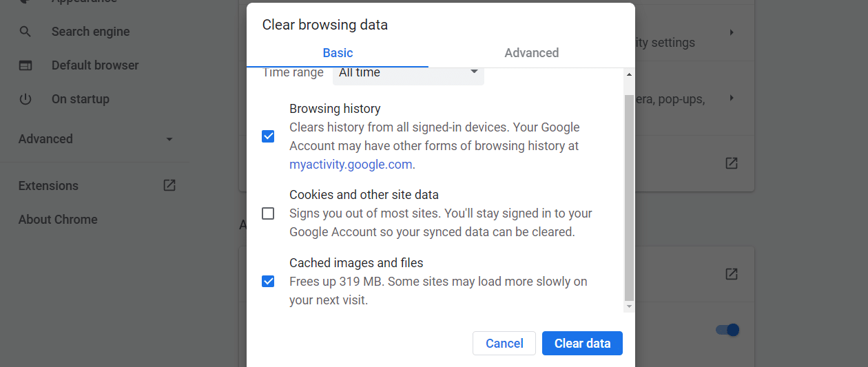Expand the Advanced sidebar section
Screen dimensions: 868x367
(x=95, y=139)
